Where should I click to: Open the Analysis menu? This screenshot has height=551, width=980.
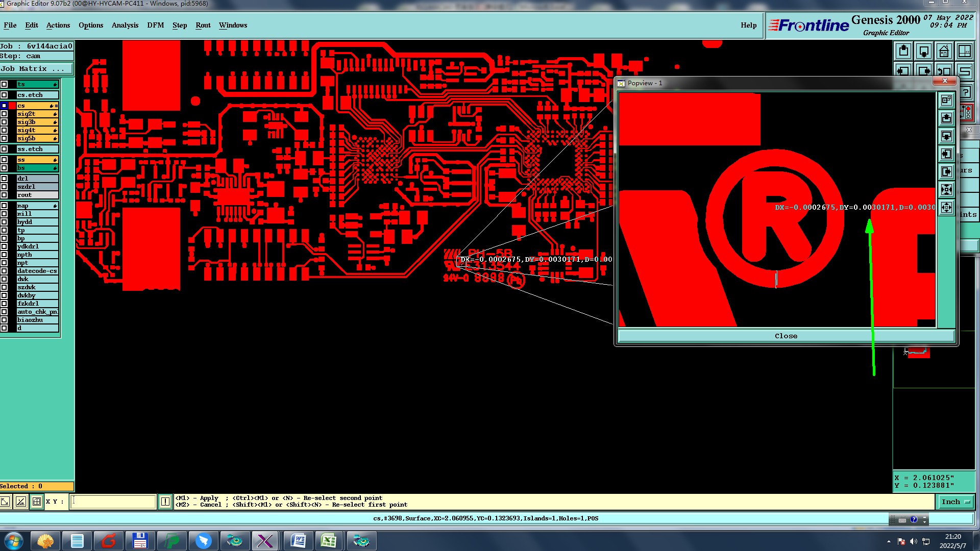coord(125,25)
